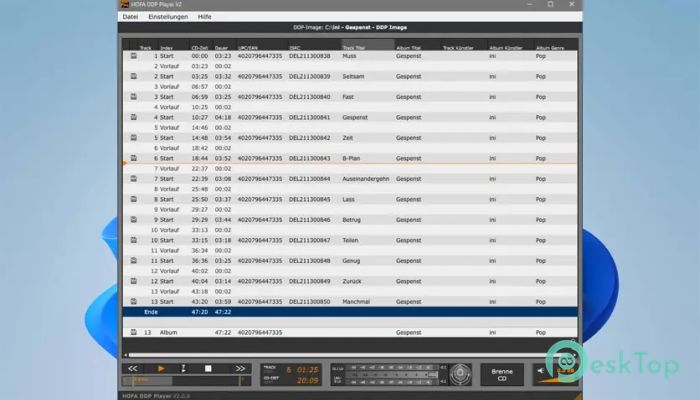The image size is (700, 400).
Task: Click the save icon for track 12 Zurück
Action: pos(133,281)
